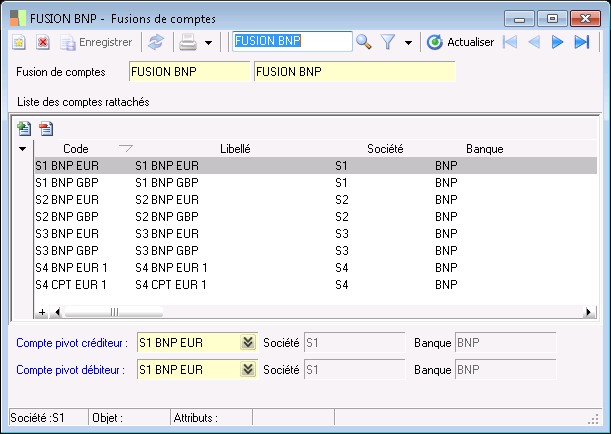Click the plus button beside horizontal scrollbar
The width and height of the screenshot is (611, 434).
pos(42,312)
